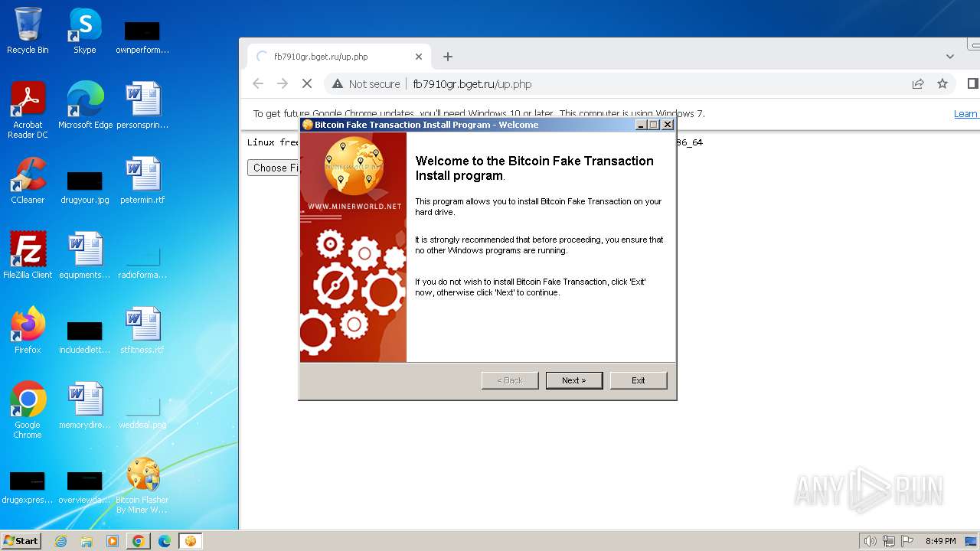Close the fb7910gr.bget.ru tab
This screenshot has width=980, height=551.
coord(419,57)
